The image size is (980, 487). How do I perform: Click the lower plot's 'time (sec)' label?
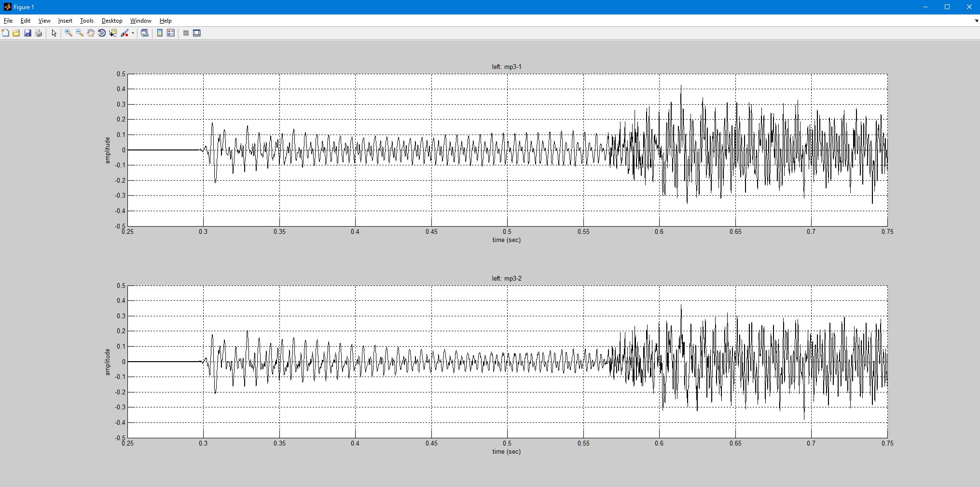coord(506,451)
